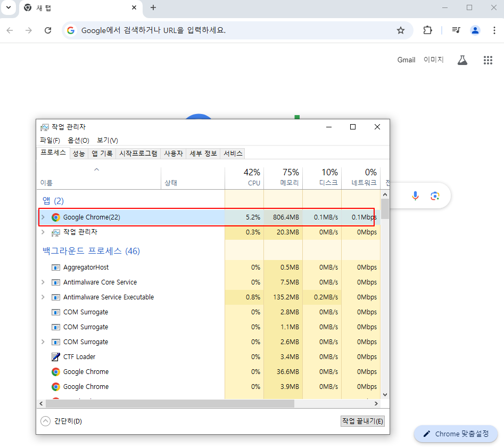
Task: Select the 프로세스 tab
Action: click(53, 153)
